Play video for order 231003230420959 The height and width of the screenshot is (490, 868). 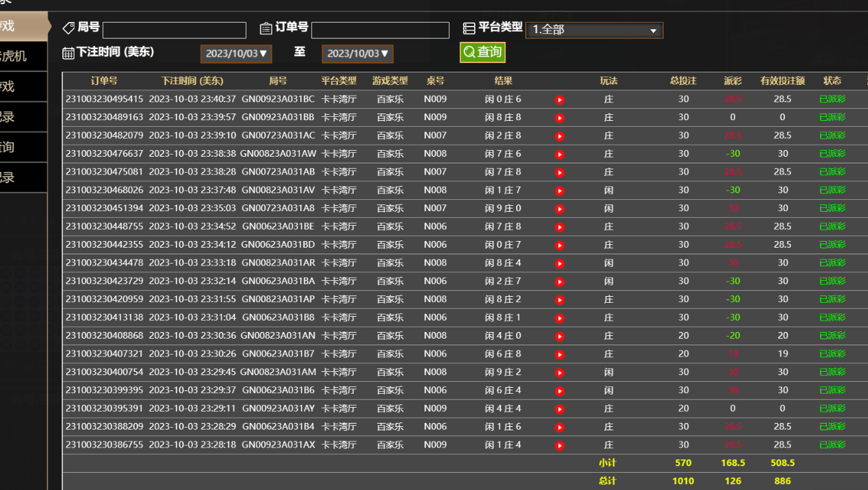pos(560,300)
